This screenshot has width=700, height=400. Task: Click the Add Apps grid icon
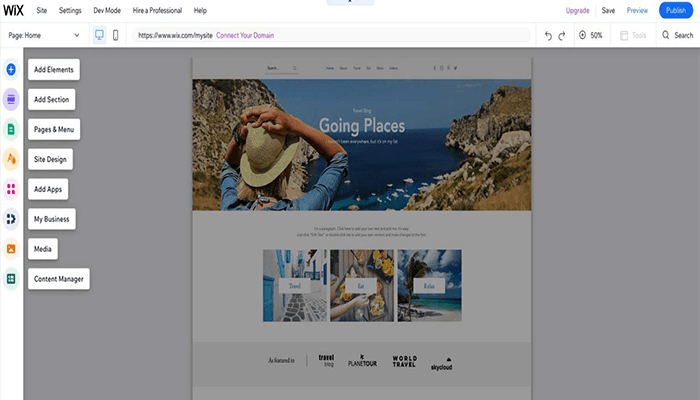[11, 189]
